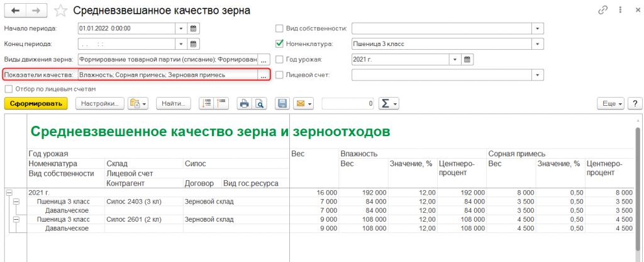Open help with question mark button

coord(634,103)
